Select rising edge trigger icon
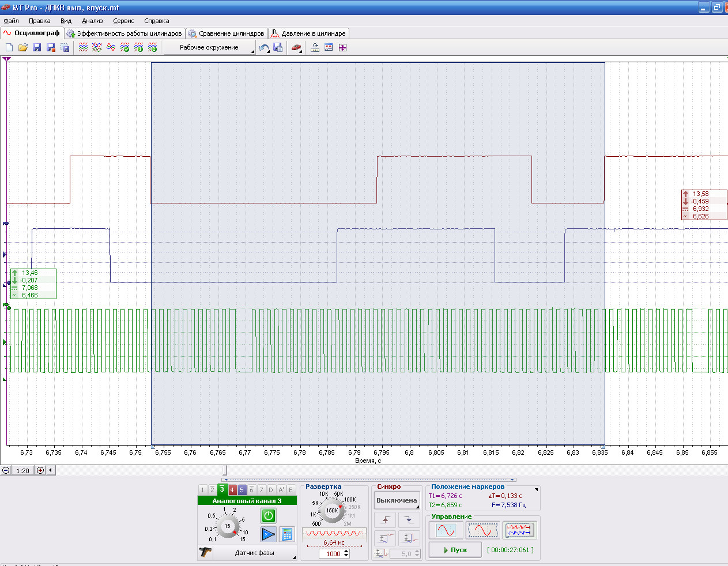The width and height of the screenshot is (728, 566). [385, 520]
